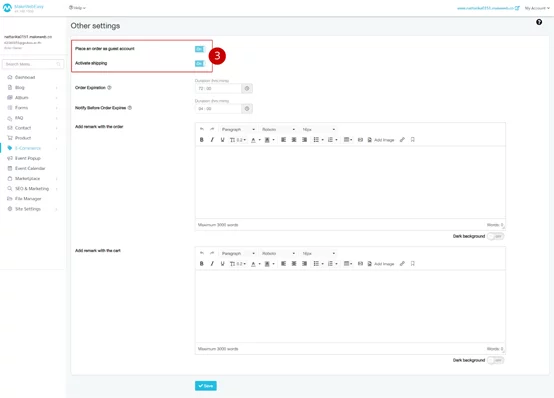Open the Roboto font dropdown in the cart remark editor
Image resolution: width=554 pixels, height=398 pixels.
[x=278, y=253]
